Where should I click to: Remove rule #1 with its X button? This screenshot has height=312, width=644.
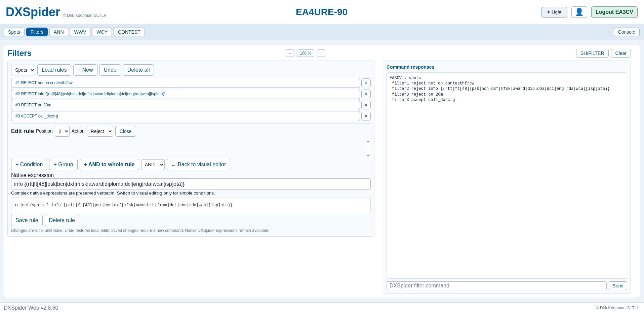(x=366, y=83)
